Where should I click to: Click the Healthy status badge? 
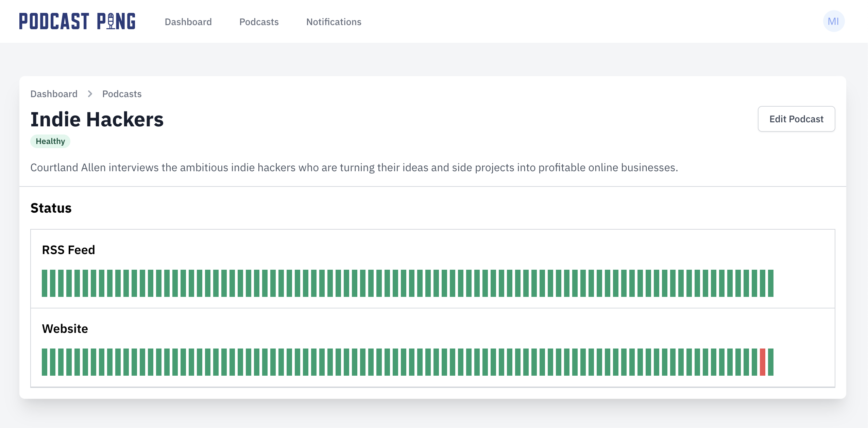(x=50, y=141)
